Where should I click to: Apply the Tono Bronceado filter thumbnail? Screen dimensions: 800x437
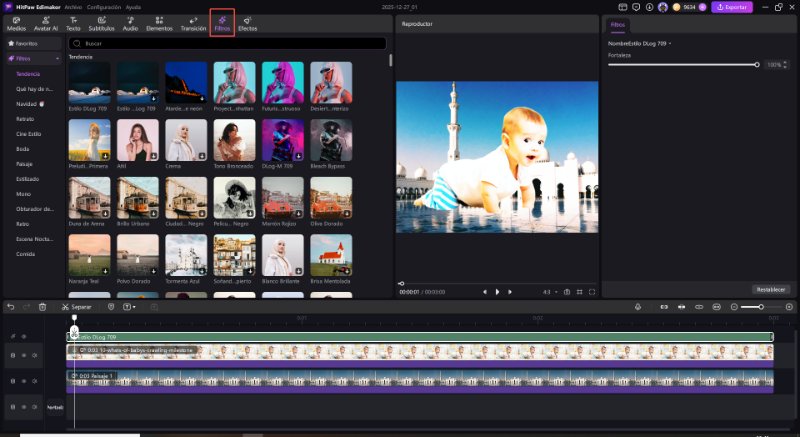[234, 140]
